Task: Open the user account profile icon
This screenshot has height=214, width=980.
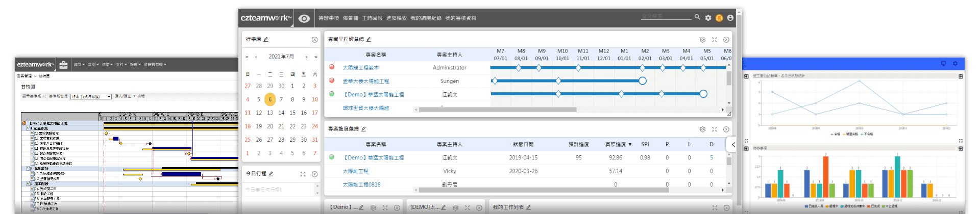Action: point(730,18)
